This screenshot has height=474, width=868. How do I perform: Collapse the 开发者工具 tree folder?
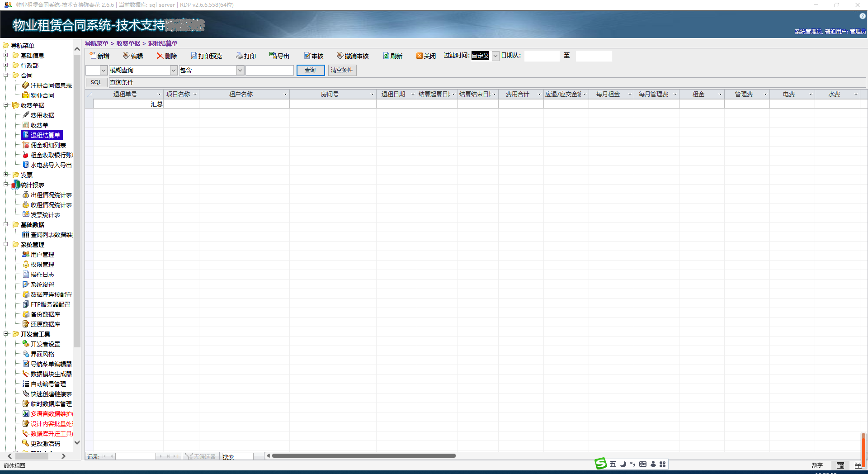(x=6, y=334)
